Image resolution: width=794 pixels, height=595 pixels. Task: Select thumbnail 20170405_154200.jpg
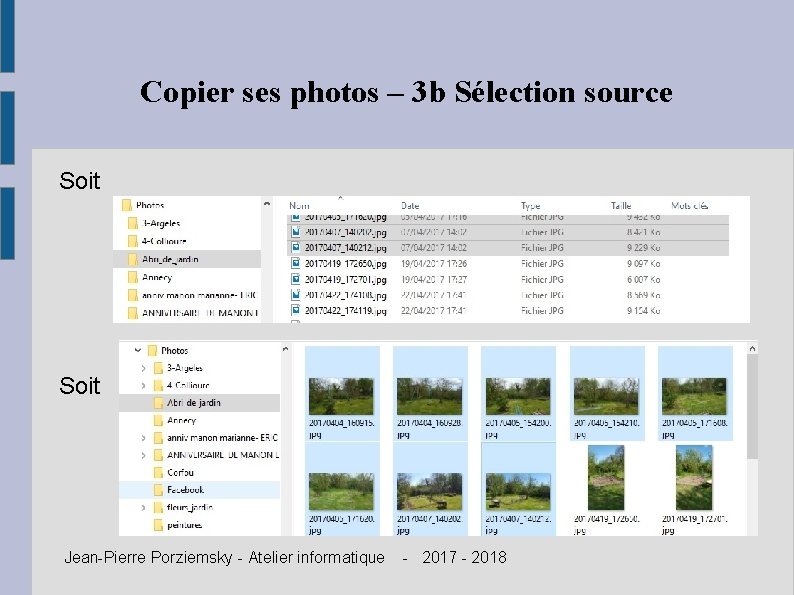[518, 396]
